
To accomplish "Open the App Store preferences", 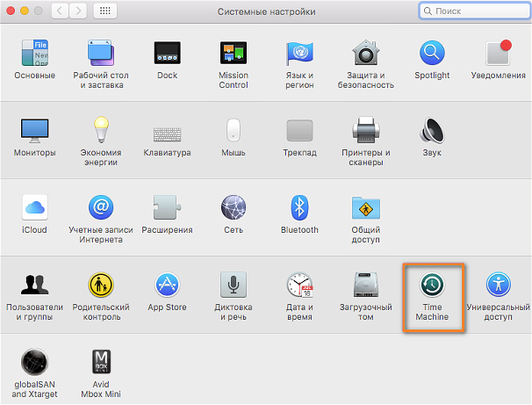I will [167, 286].
